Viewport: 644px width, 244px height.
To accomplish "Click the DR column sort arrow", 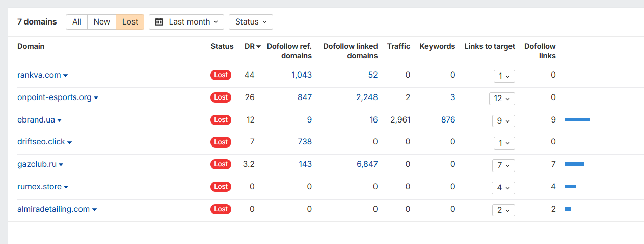I will [x=259, y=47].
